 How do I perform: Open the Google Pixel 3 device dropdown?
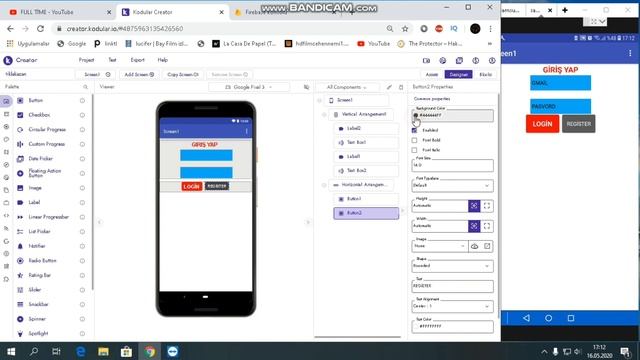click(249, 87)
